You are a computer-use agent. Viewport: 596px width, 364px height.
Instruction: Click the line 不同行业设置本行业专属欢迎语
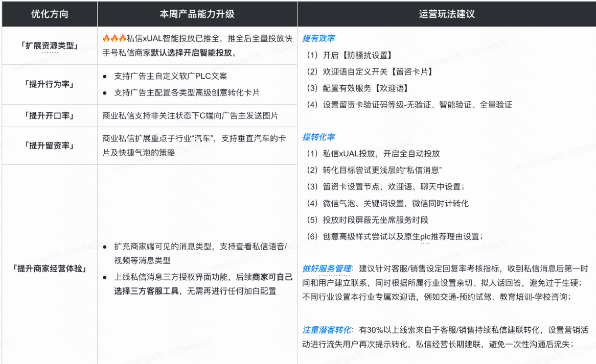437,297
